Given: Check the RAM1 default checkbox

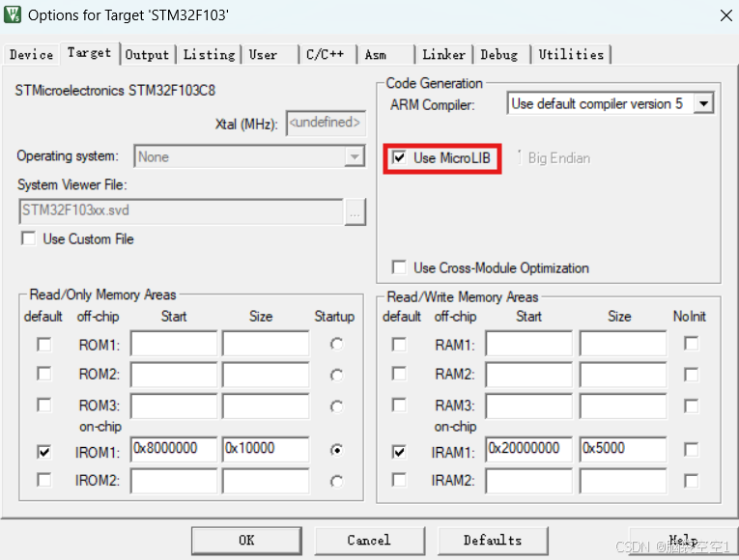Looking at the screenshot, I should click(399, 345).
